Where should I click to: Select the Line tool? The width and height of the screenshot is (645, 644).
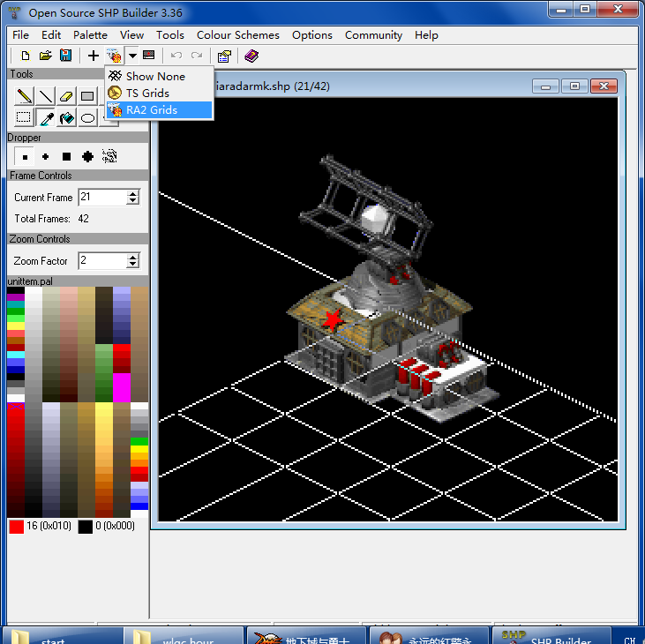point(46,96)
